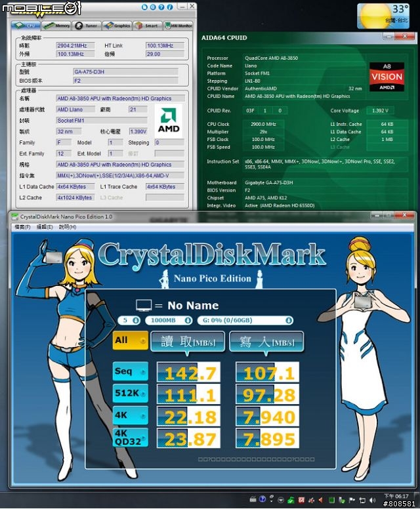The image size is (420, 509).
Task: Click AIDA64 Chipset value AMD A75, AMD K12
Action: [266, 198]
